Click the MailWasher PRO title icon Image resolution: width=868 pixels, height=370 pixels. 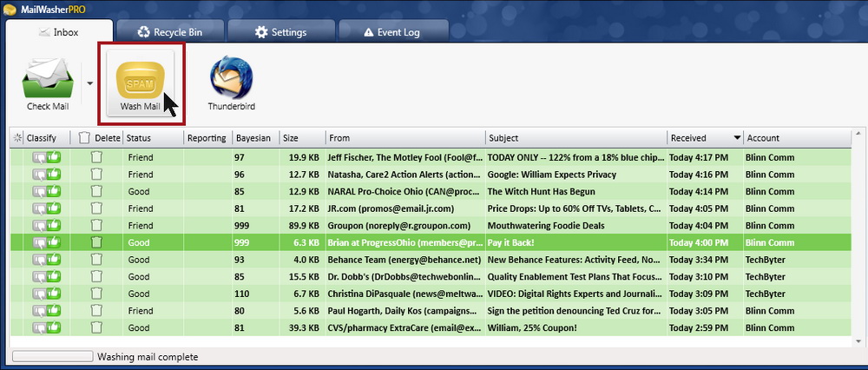coord(10,10)
